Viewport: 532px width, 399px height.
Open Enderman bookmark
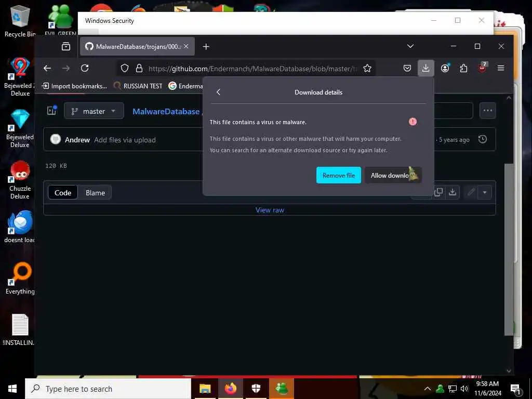pos(185,86)
